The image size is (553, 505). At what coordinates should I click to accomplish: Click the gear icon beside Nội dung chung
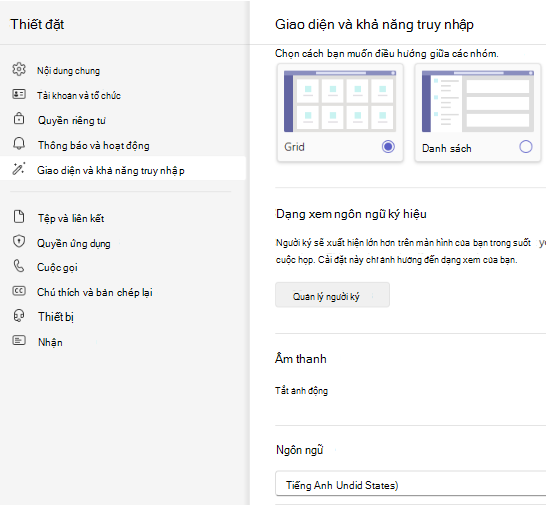point(19,69)
